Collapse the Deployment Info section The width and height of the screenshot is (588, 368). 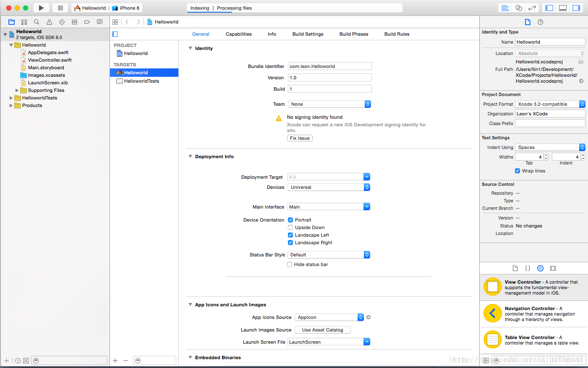click(x=191, y=157)
